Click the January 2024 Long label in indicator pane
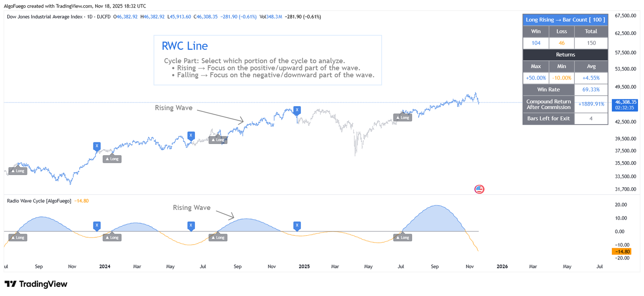The width and height of the screenshot is (644, 296). [x=112, y=238]
